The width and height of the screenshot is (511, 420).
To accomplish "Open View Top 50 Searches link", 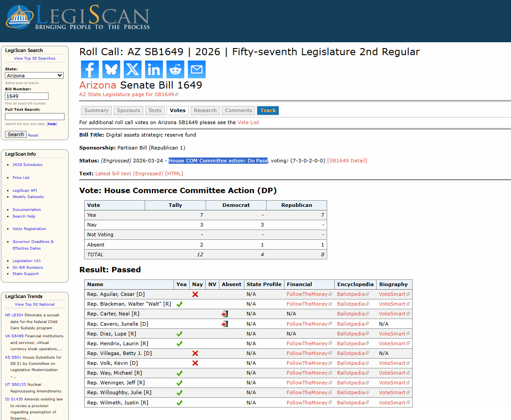I will coord(35,58).
